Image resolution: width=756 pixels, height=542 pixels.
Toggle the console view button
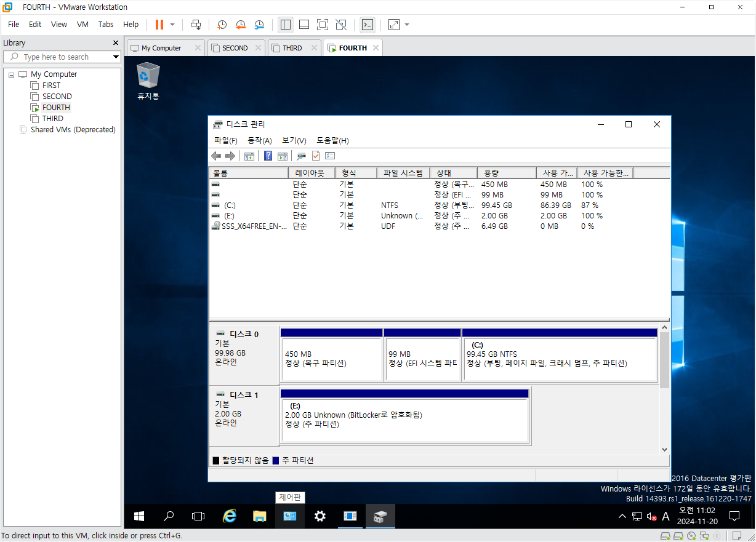click(368, 25)
